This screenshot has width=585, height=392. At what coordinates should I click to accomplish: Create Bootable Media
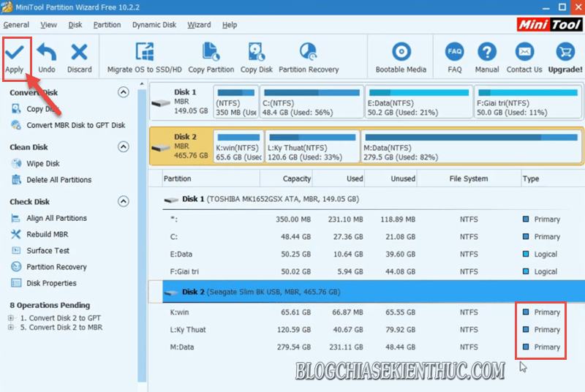(x=401, y=58)
